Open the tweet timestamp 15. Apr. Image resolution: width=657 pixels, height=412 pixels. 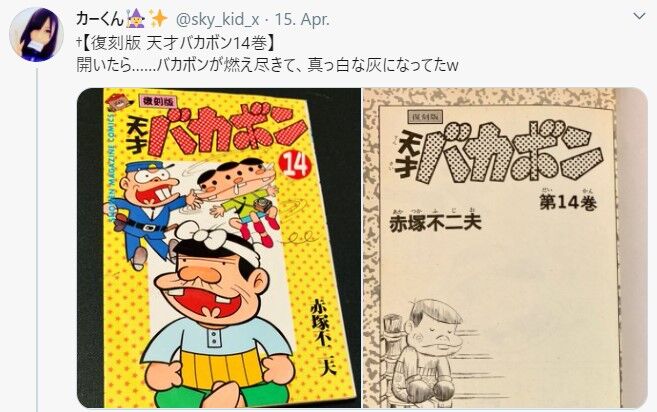pos(302,20)
